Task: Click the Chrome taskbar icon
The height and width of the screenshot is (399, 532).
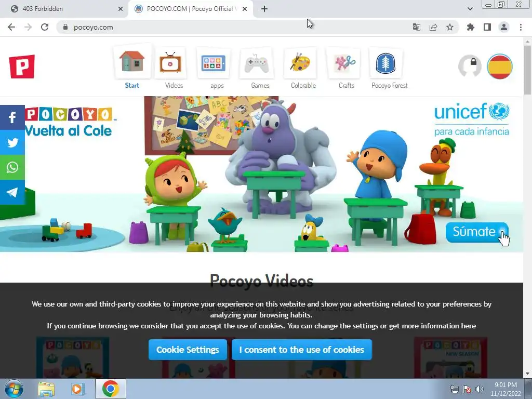Action: pyautogui.click(x=110, y=389)
